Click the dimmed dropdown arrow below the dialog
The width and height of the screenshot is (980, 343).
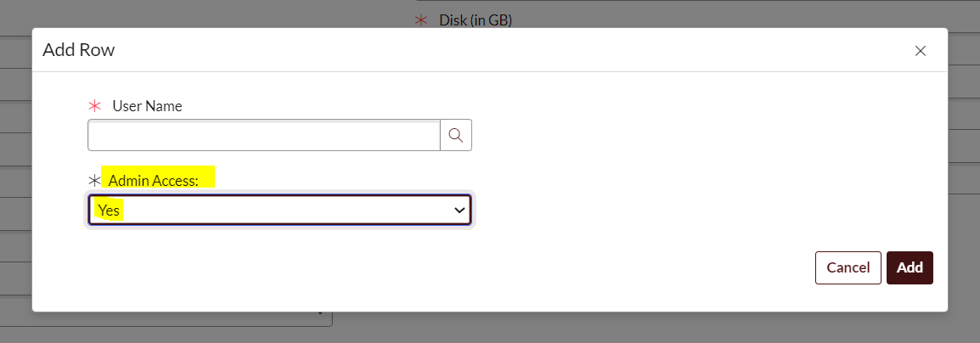[321, 312]
